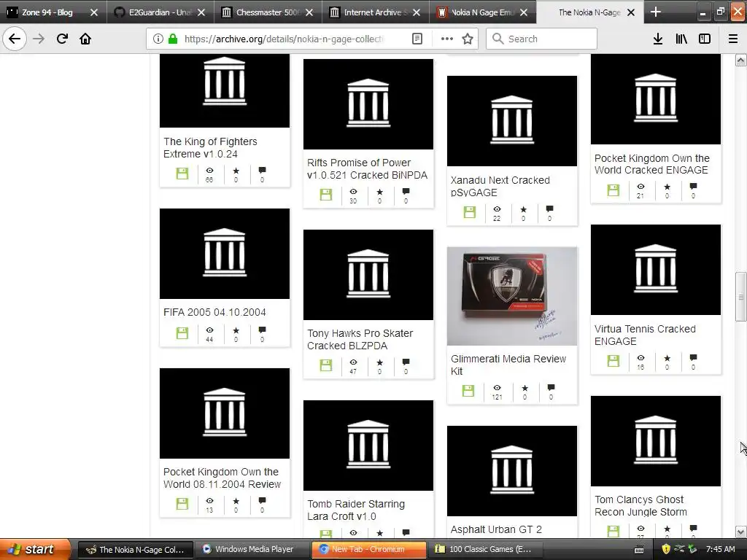
Task: Click favorites star under Rifts Promise of Power
Action: click(379, 192)
